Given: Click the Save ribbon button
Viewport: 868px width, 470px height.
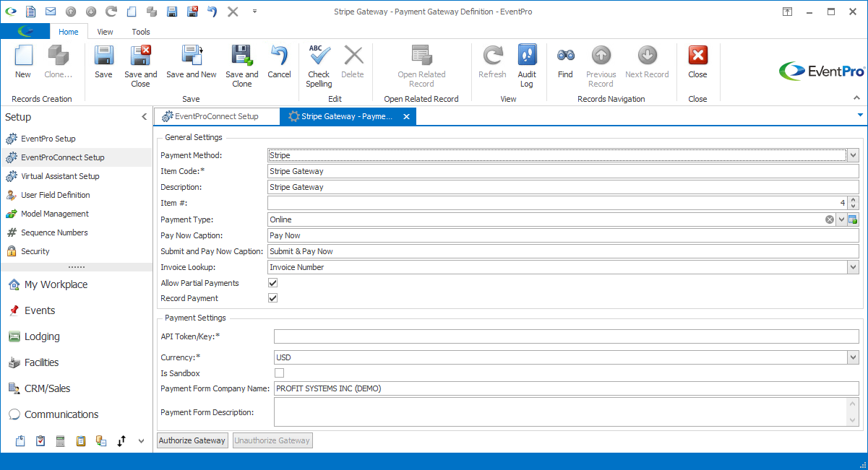Looking at the screenshot, I should click(x=103, y=61).
